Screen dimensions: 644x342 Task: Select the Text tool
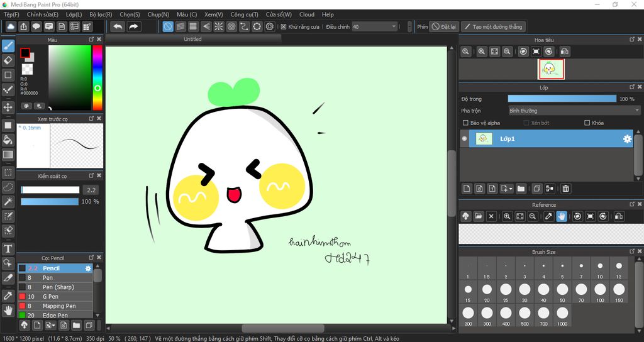(x=8, y=249)
